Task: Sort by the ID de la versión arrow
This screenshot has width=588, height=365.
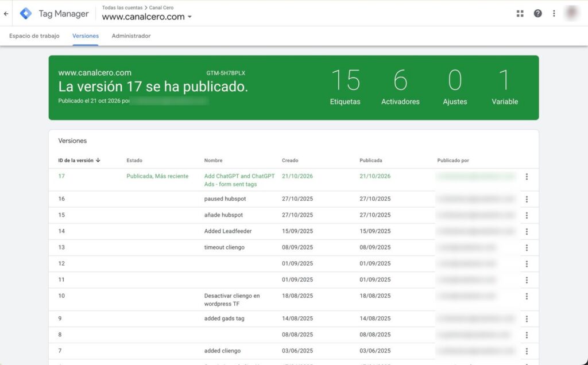Action: (x=98, y=160)
